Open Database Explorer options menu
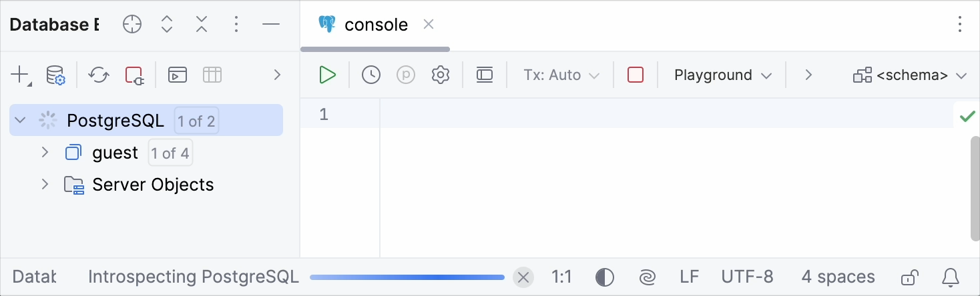 [236, 25]
